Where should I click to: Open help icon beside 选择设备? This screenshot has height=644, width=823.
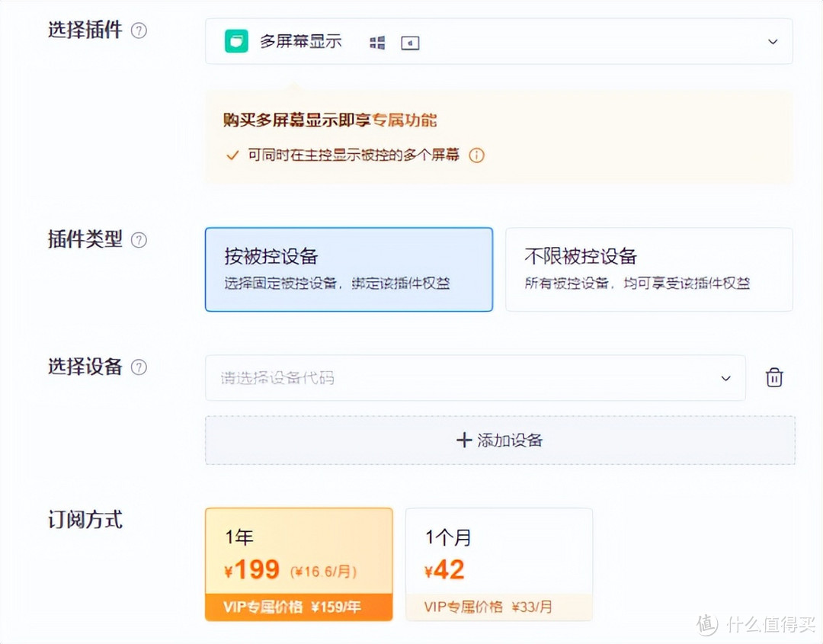pos(139,367)
